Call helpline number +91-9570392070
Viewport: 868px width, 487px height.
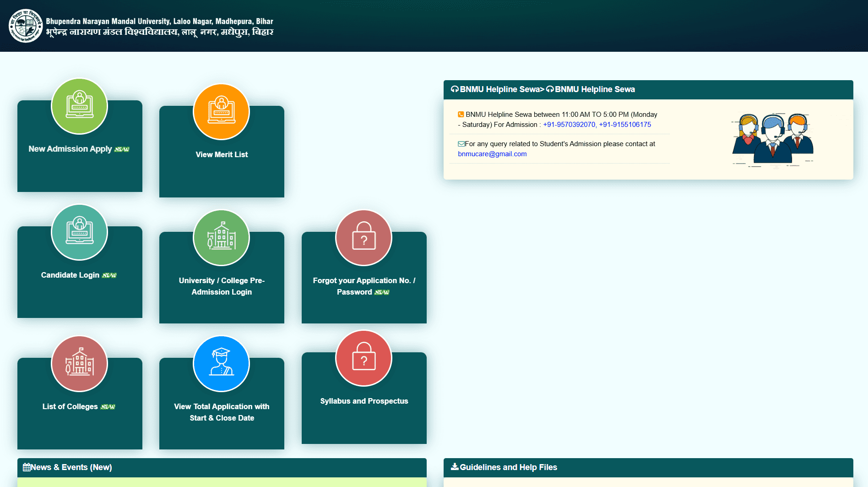tap(569, 125)
